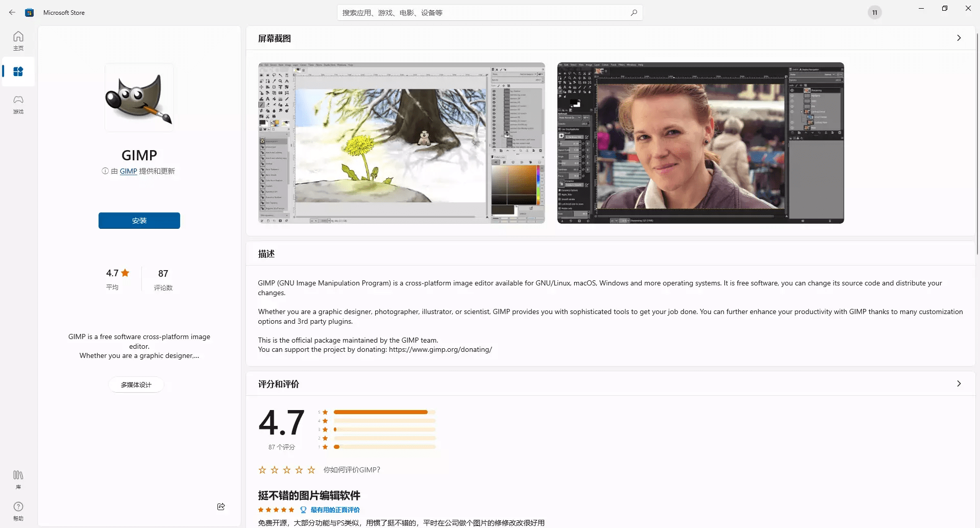Click the 描述 section heading
The height and width of the screenshot is (528, 980).
click(x=266, y=254)
